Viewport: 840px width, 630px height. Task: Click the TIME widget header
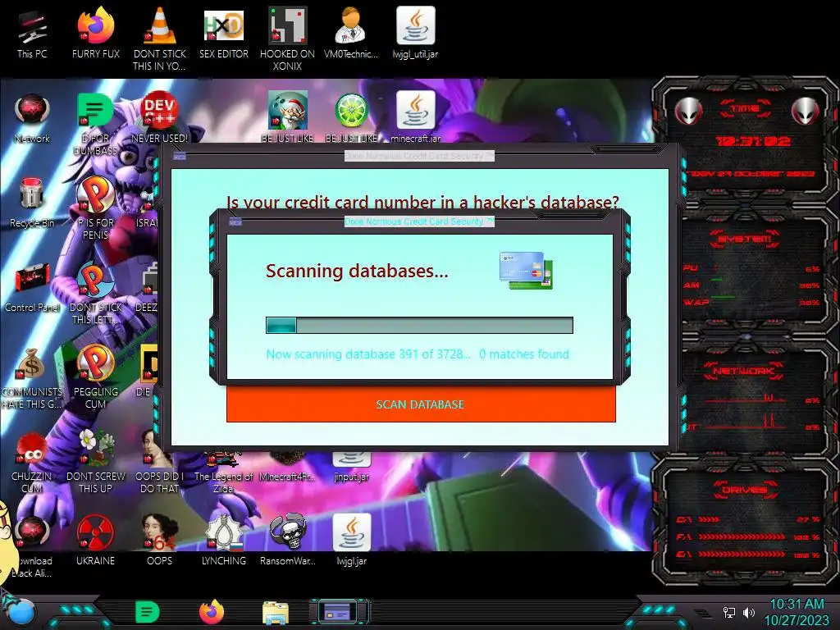(745, 108)
